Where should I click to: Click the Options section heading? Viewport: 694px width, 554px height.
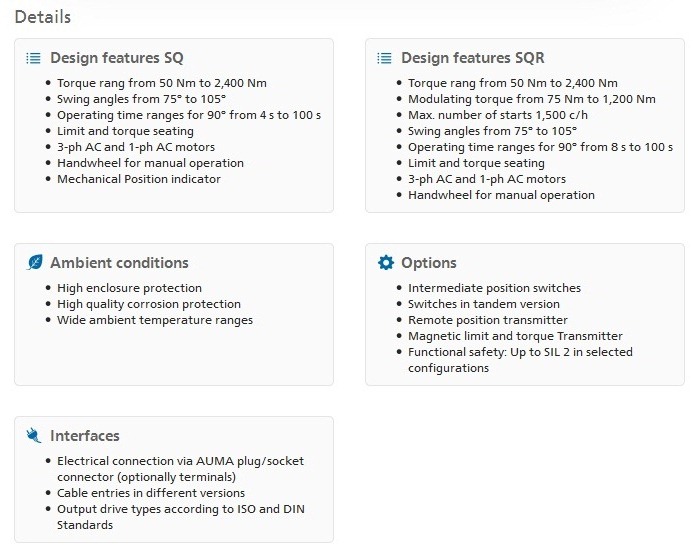coord(428,263)
